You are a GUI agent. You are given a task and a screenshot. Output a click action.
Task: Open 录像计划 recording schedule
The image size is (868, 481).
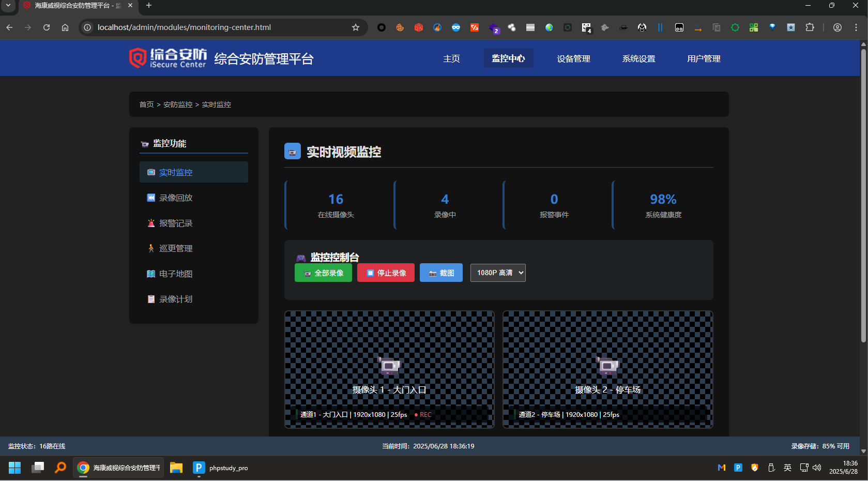[x=175, y=299]
